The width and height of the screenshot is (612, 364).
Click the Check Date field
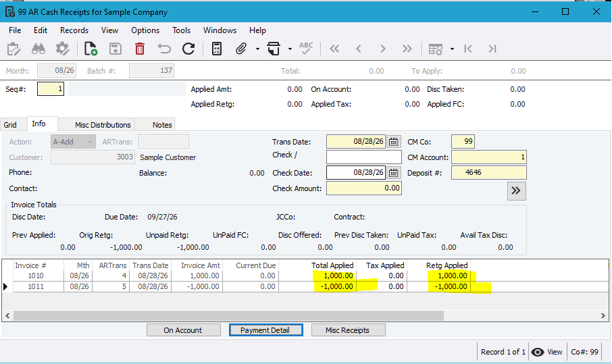(356, 172)
